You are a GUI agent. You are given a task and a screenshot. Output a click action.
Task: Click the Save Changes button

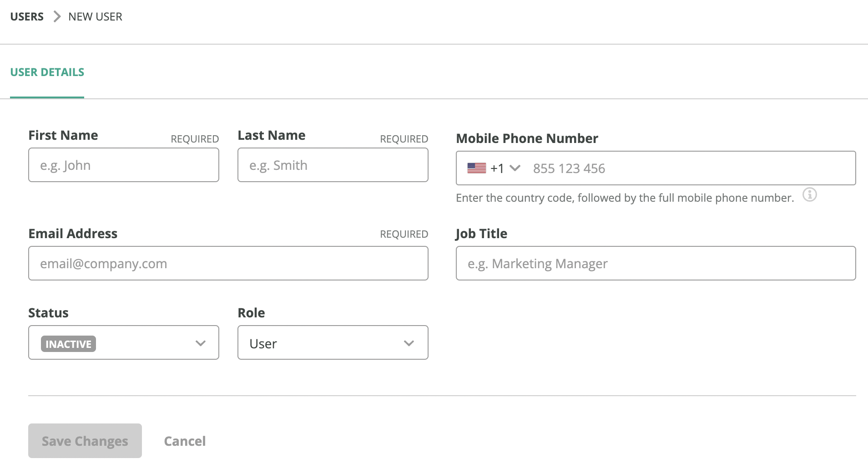pyautogui.click(x=85, y=441)
